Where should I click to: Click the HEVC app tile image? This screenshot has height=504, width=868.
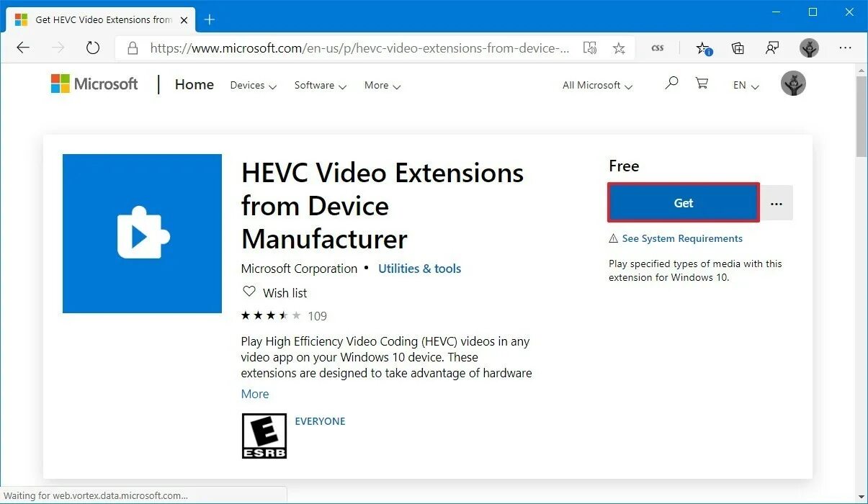tap(142, 233)
